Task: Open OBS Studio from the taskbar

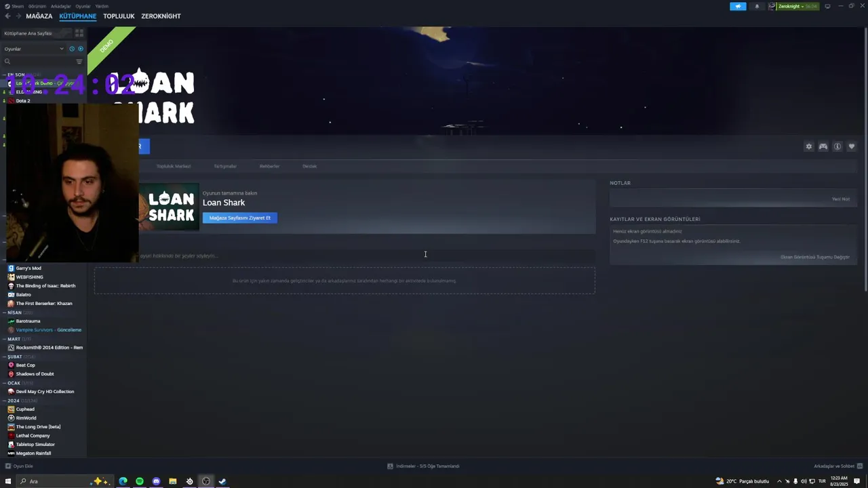Action: point(206,481)
